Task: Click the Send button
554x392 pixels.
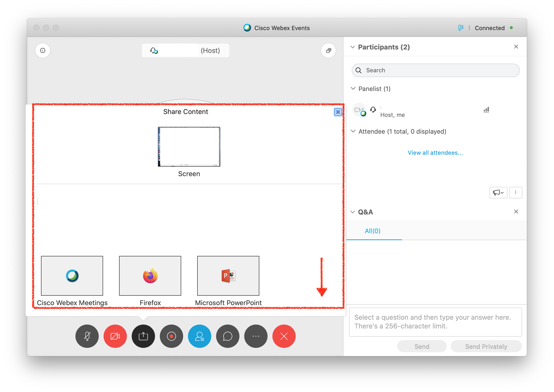Action: point(422,346)
